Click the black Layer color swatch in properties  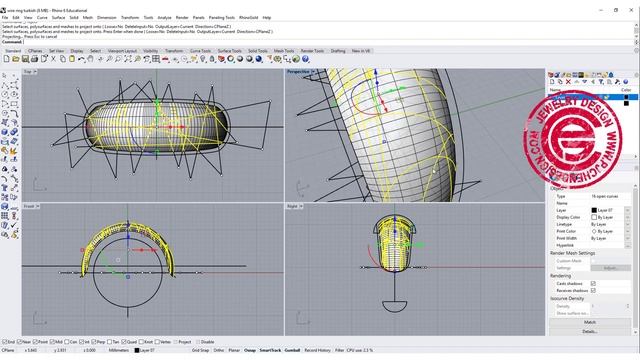[594, 210]
